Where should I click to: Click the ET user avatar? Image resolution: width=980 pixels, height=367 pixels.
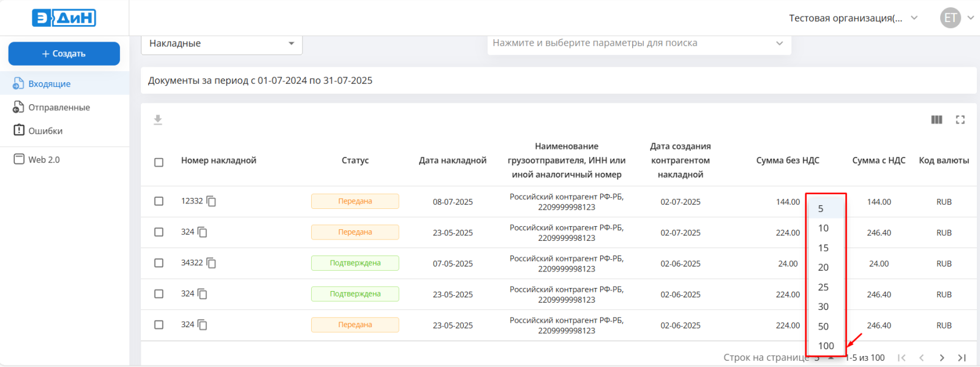tap(950, 18)
